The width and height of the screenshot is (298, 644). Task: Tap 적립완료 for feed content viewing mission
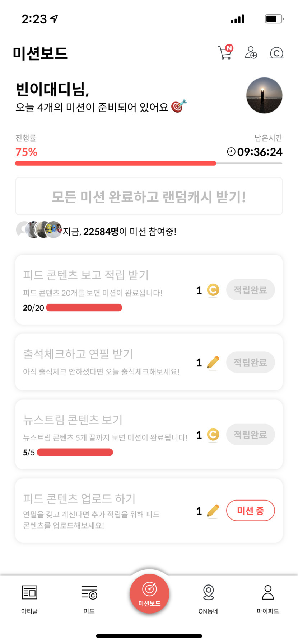coord(250,290)
